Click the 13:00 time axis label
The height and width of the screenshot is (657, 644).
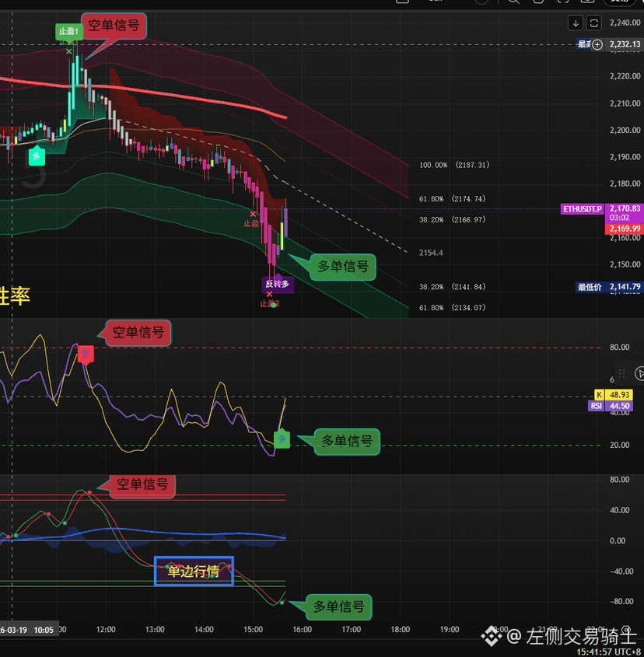(155, 629)
